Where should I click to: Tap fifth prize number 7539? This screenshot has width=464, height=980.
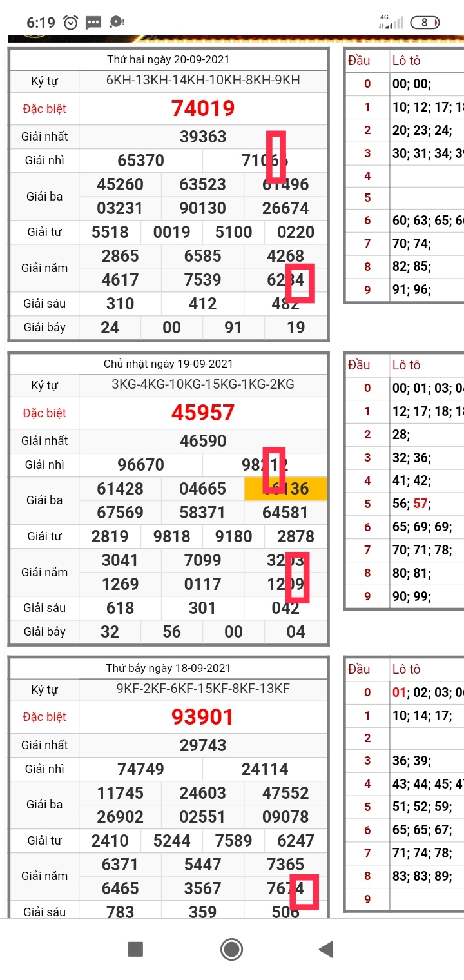[x=203, y=280]
